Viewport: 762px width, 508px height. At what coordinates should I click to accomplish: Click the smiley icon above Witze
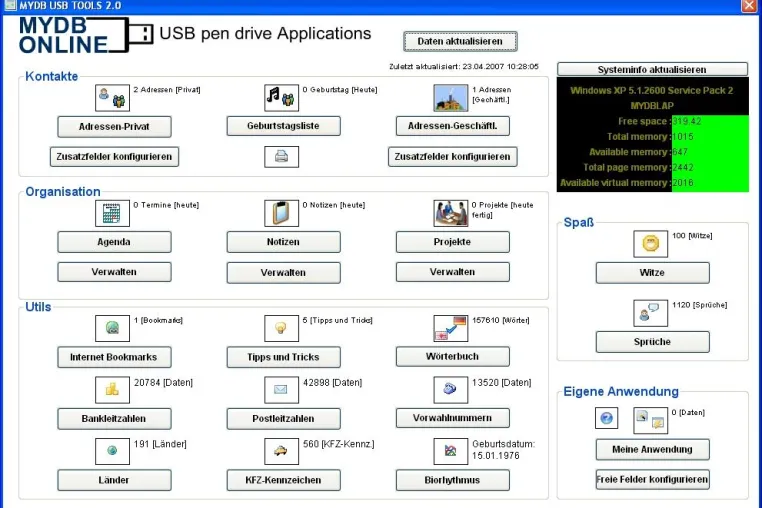[x=651, y=244]
